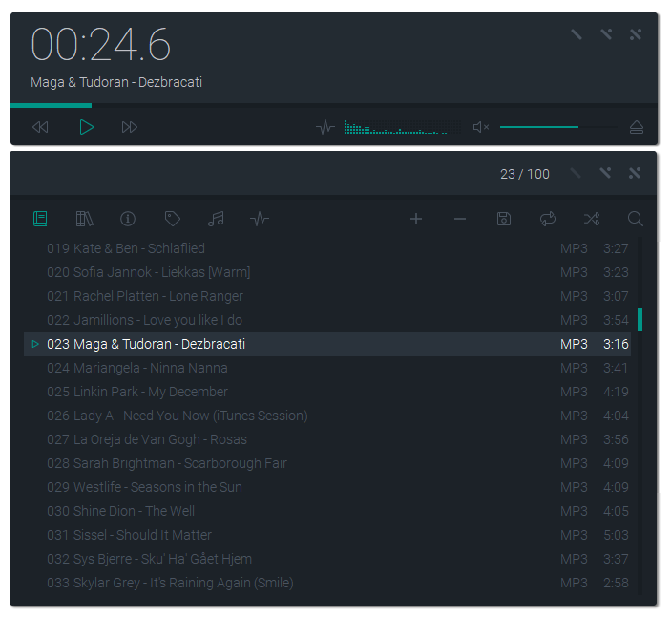This screenshot has width=672, height=618.
Task: Toggle the visualization waveform icon in player
Action: point(325,127)
